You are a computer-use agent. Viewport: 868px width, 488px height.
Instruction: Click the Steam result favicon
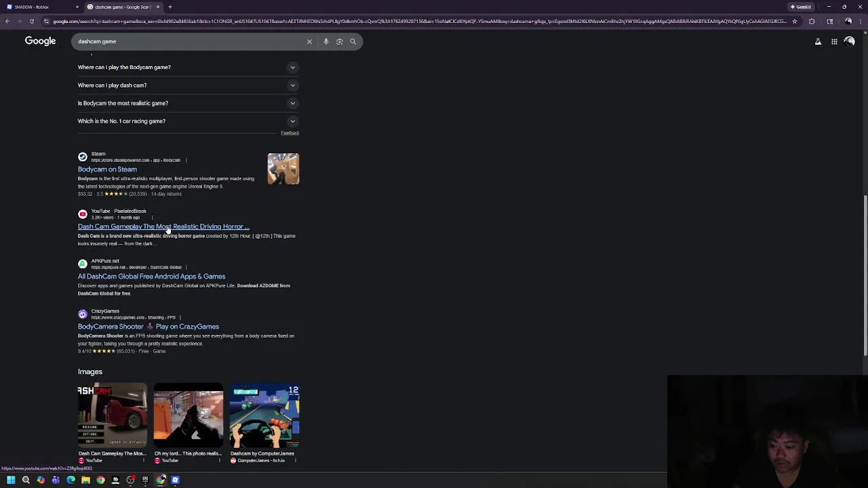click(x=83, y=157)
